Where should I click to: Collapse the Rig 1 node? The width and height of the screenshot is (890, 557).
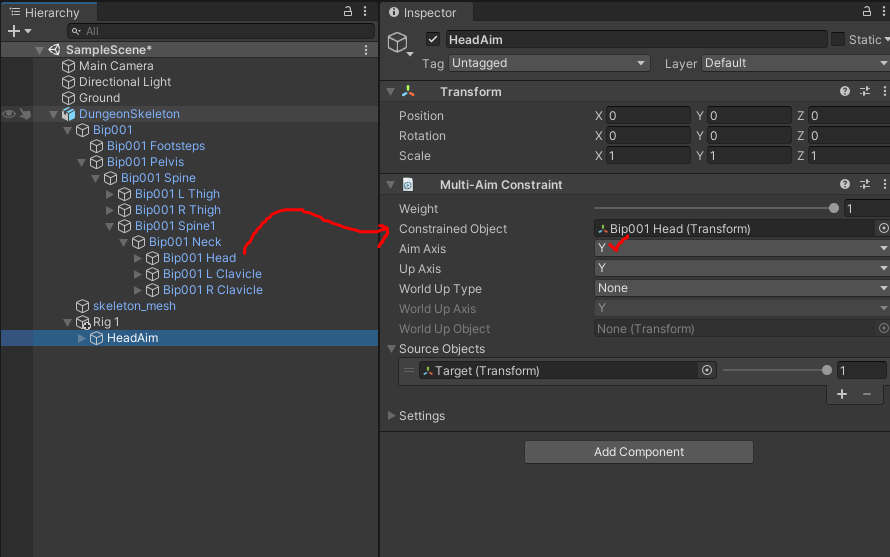68,322
